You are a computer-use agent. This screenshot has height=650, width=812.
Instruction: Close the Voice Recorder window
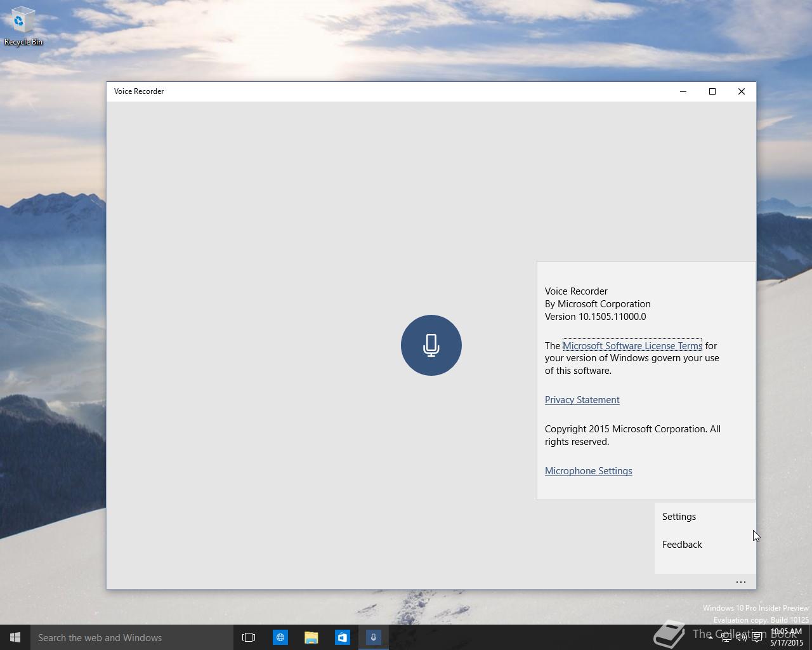pyautogui.click(x=742, y=91)
